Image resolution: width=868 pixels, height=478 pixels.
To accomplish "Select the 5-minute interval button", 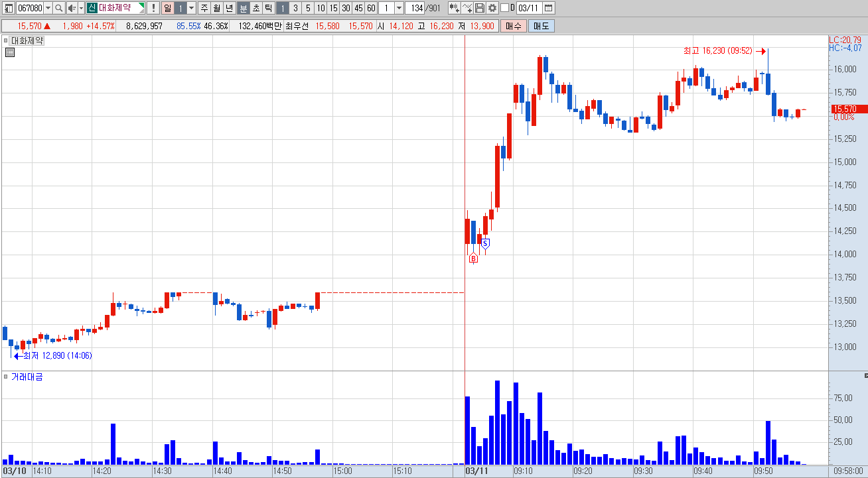I will point(308,8).
